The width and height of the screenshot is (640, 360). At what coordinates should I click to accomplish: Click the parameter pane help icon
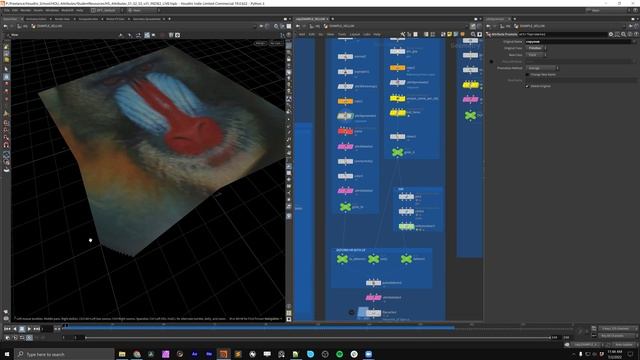636,35
